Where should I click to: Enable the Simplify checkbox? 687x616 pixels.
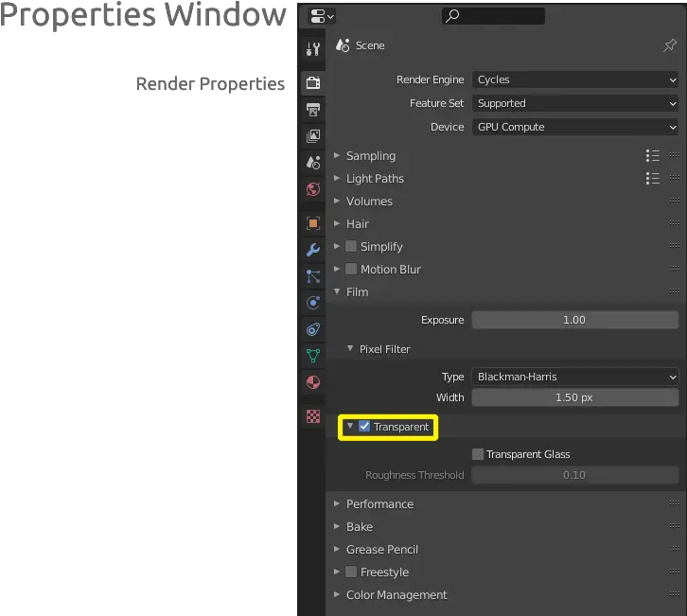[351, 246]
